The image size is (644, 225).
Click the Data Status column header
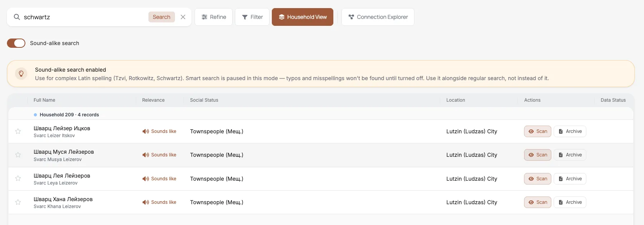tap(613, 100)
